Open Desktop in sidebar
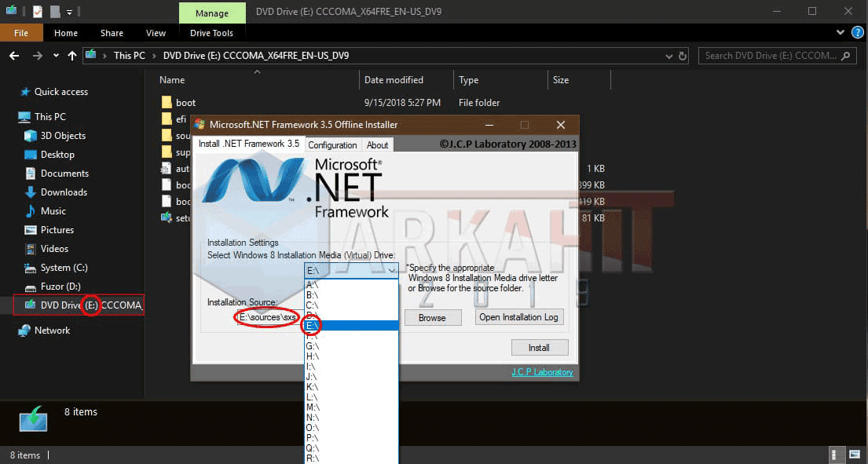The image size is (868, 464). coord(57,155)
